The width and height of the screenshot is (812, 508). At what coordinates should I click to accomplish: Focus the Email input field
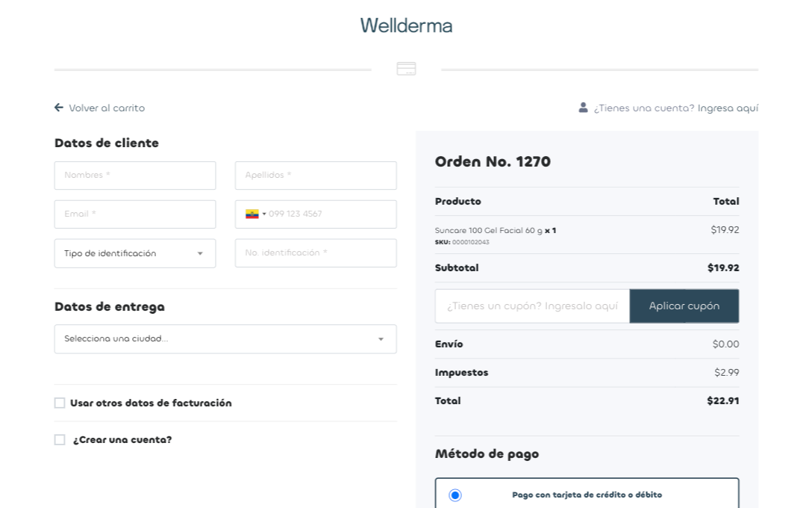tap(135, 214)
